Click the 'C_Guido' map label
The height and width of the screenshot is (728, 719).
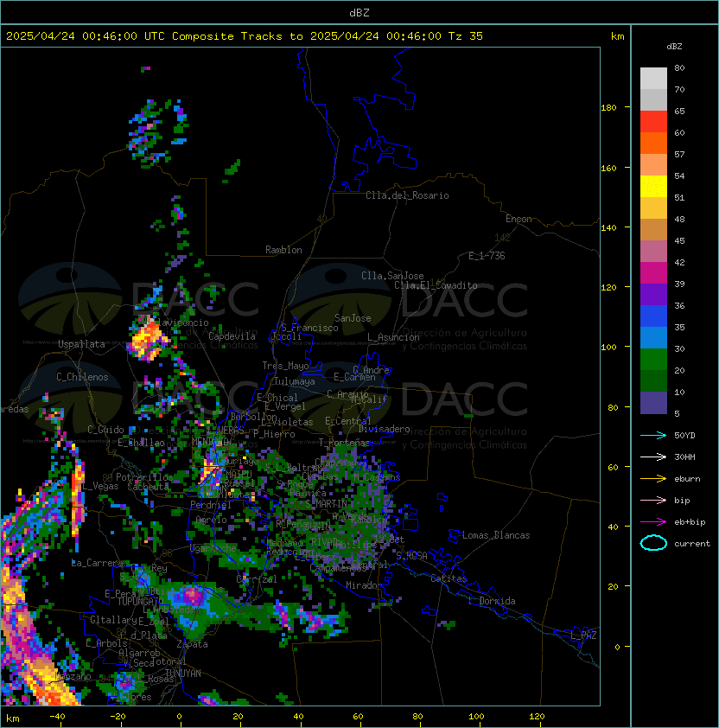click(105, 430)
